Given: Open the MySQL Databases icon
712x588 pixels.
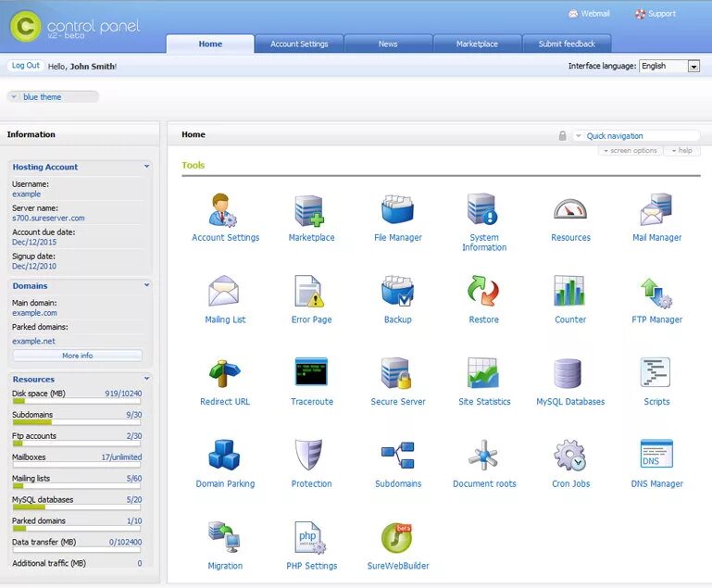Looking at the screenshot, I should point(568,373).
